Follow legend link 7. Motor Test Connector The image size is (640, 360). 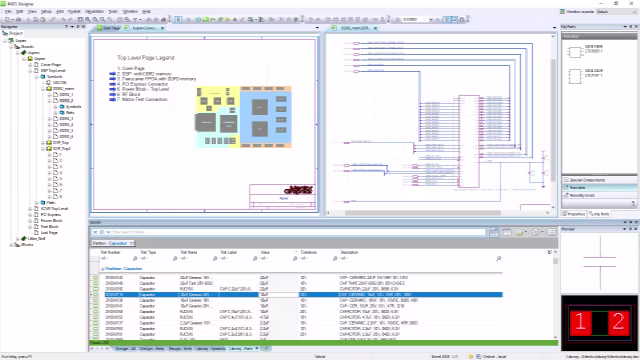[x=142, y=99]
